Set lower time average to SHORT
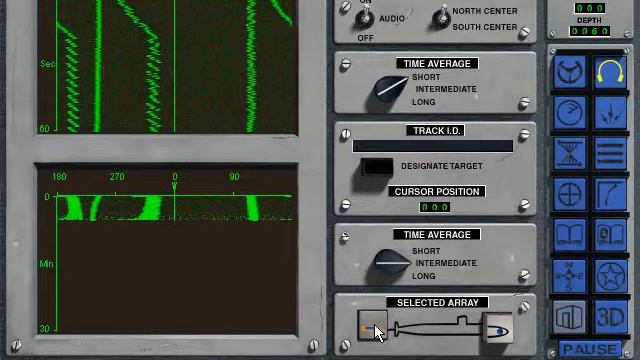The width and height of the screenshot is (640, 360). pos(426,251)
